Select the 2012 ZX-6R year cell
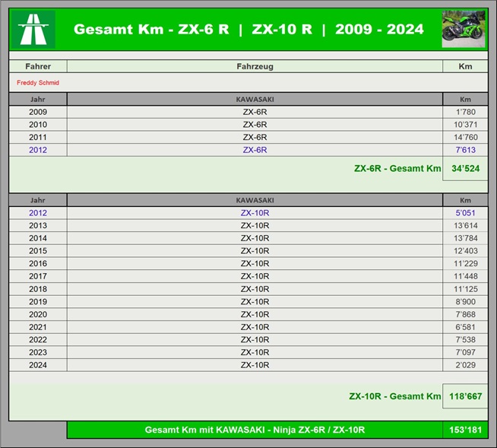497x448 pixels. pos(38,150)
